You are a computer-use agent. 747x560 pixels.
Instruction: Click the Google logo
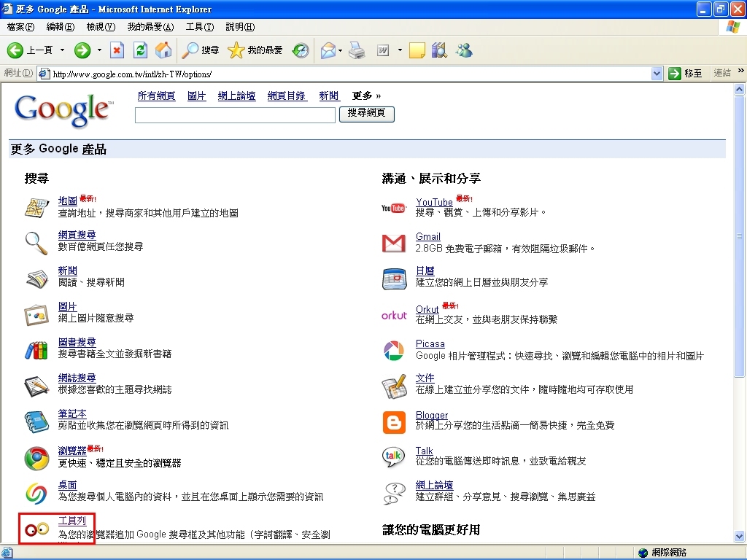[64, 110]
